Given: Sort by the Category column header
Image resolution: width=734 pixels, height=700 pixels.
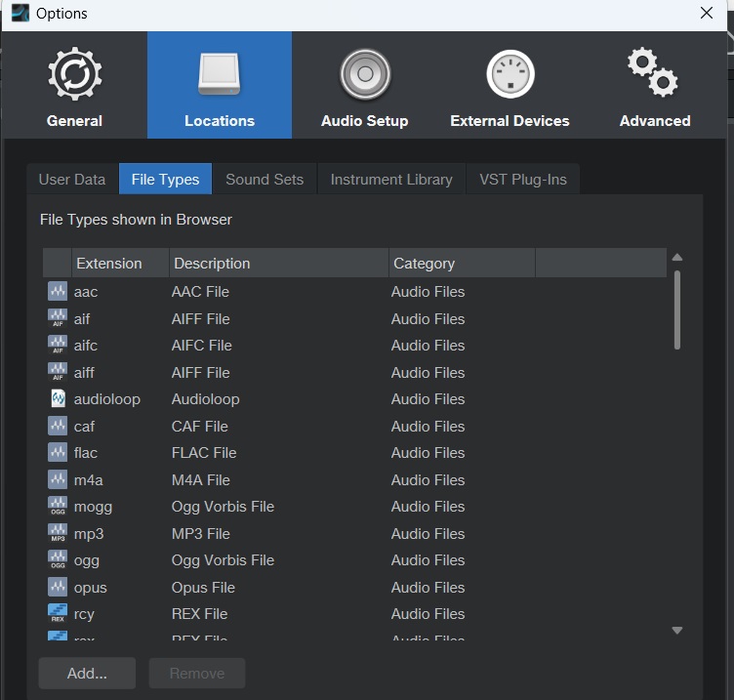Looking at the screenshot, I should [x=424, y=264].
